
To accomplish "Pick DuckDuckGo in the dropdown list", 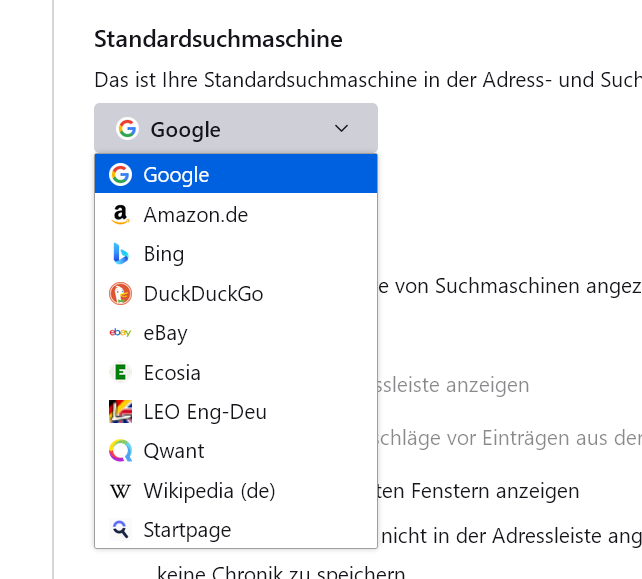I will click(x=203, y=294).
